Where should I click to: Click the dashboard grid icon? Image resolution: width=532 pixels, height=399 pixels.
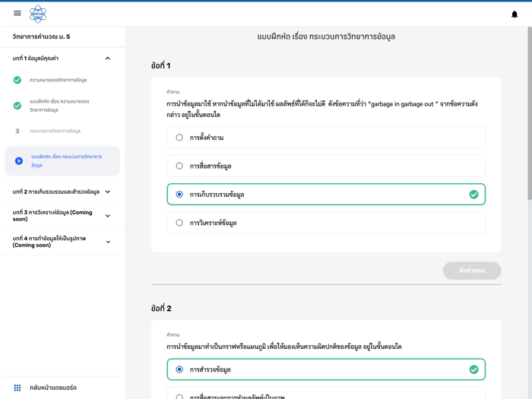17,388
